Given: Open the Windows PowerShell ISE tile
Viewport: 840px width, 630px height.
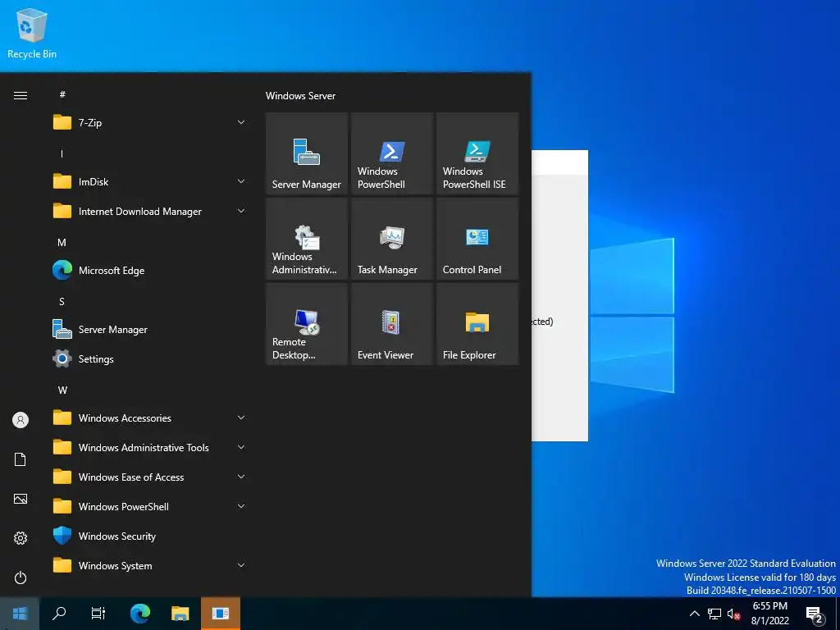Looking at the screenshot, I should (477, 153).
